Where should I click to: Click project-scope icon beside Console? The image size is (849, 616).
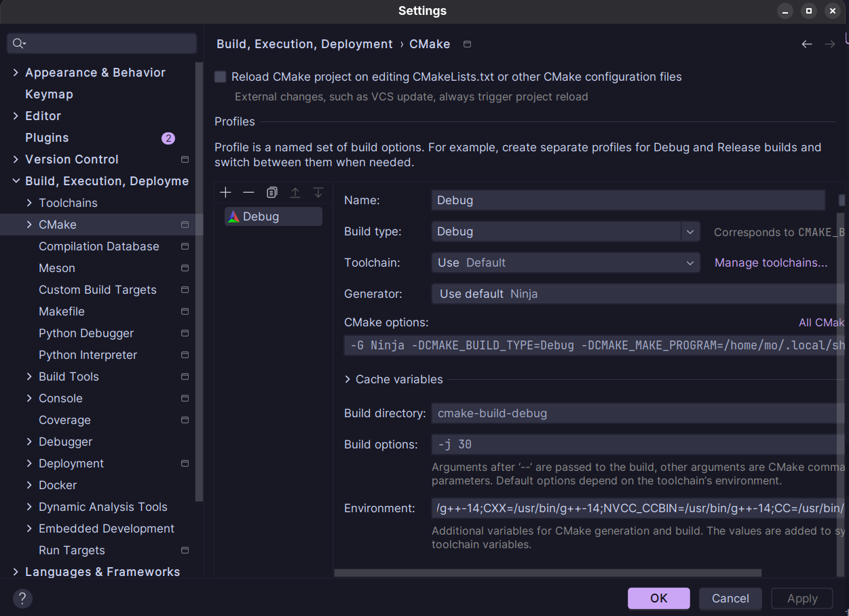click(185, 398)
